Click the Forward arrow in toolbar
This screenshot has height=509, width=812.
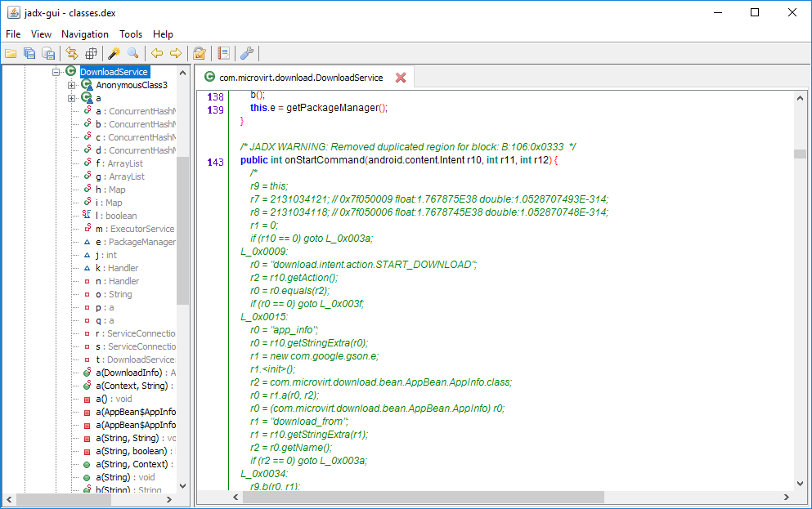(x=176, y=53)
